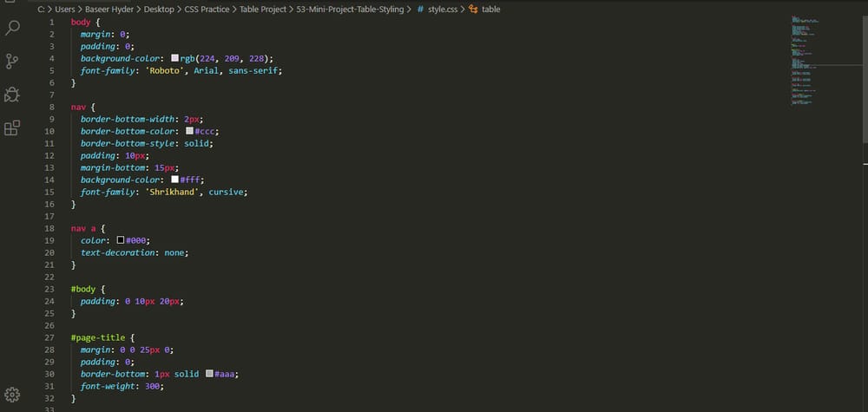Open the table symbol breadcrumb dropdown
Viewport: 868px width, 412px height.
[x=491, y=10]
